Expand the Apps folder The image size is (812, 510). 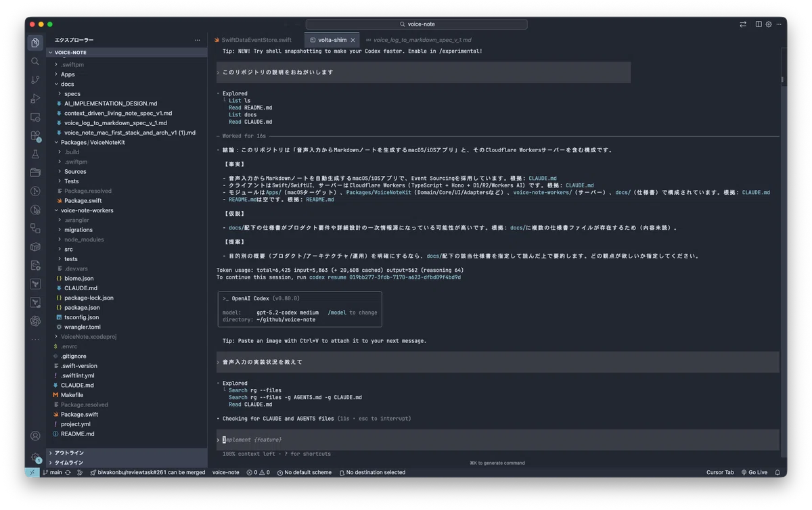tap(127, 74)
